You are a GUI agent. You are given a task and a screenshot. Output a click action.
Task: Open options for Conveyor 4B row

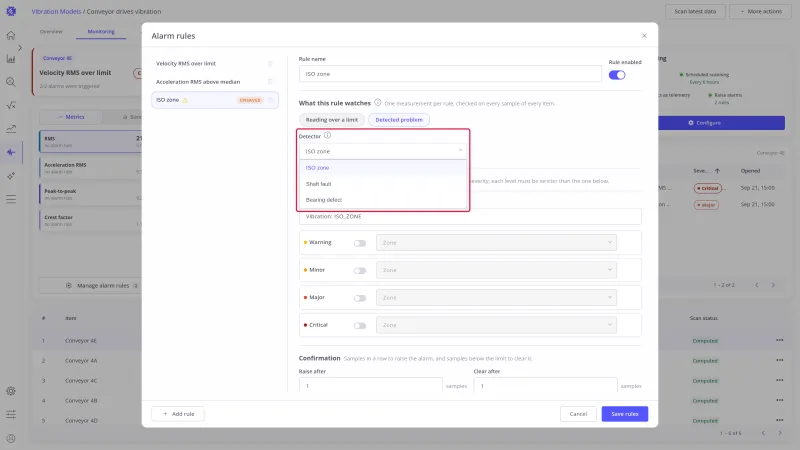pyautogui.click(x=779, y=400)
